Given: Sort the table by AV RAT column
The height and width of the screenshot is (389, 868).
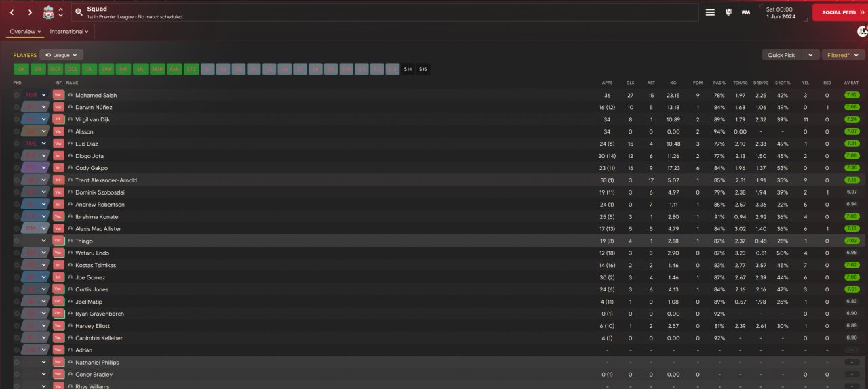Looking at the screenshot, I should pos(851,83).
